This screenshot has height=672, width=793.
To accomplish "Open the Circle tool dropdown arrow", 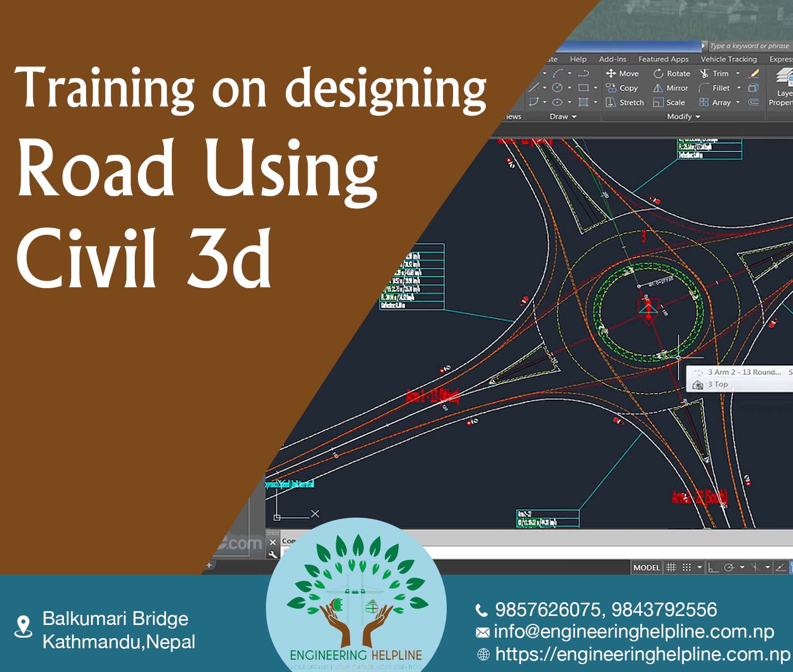I will tap(569, 87).
